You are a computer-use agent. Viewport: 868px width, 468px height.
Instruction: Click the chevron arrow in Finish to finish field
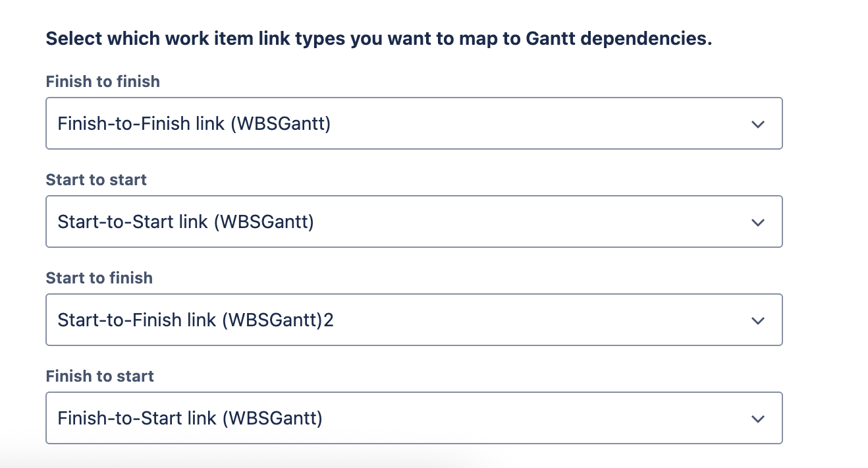pyautogui.click(x=758, y=124)
